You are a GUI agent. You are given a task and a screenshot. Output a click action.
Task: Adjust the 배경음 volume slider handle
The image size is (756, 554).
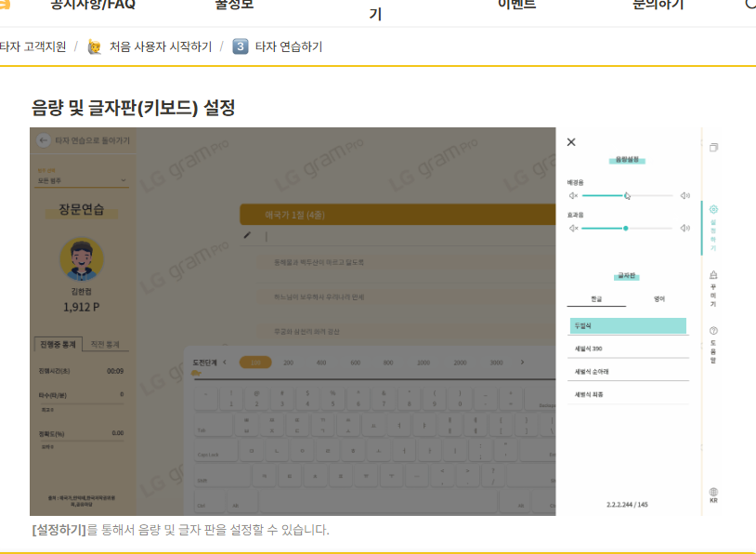[x=627, y=195]
